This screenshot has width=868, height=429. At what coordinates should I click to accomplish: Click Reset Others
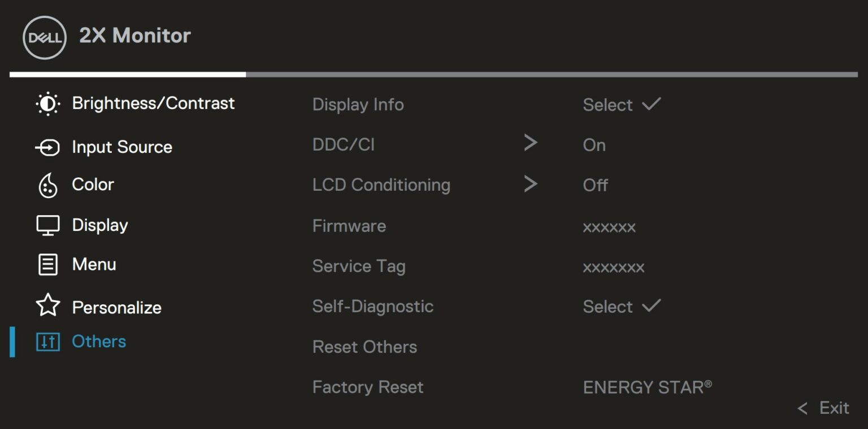point(364,347)
